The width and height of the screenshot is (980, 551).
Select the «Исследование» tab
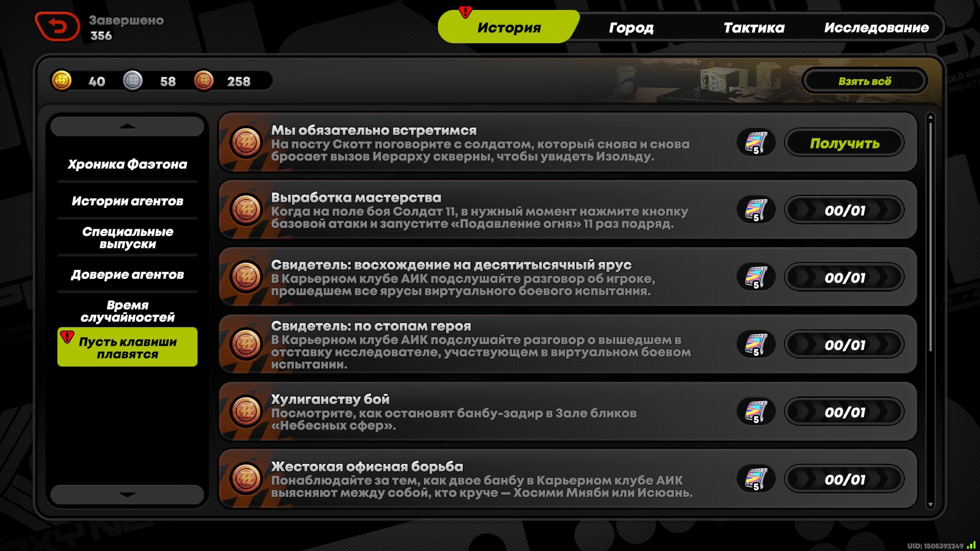877,28
